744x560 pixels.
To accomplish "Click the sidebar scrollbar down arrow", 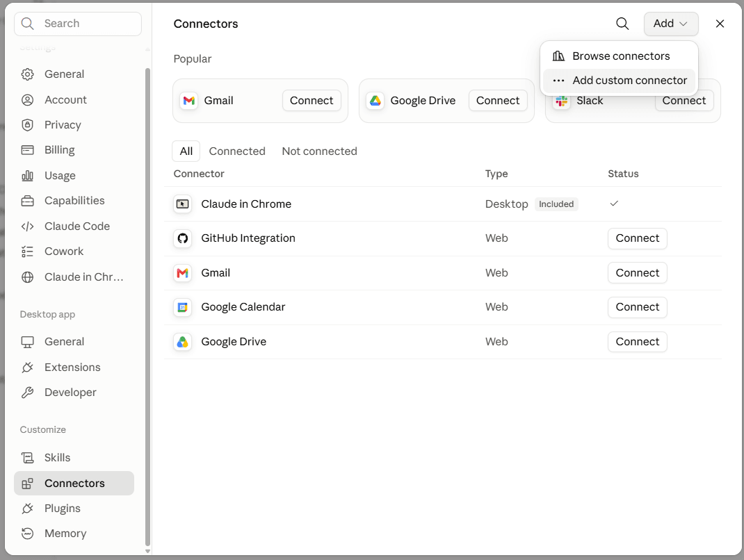I will pyautogui.click(x=147, y=551).
